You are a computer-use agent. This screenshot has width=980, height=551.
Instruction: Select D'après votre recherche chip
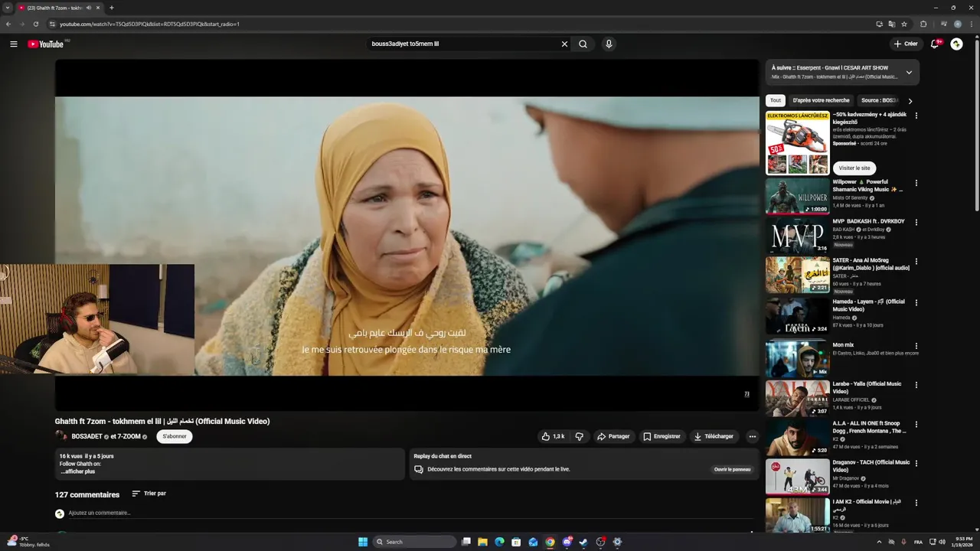pos(821,100)
